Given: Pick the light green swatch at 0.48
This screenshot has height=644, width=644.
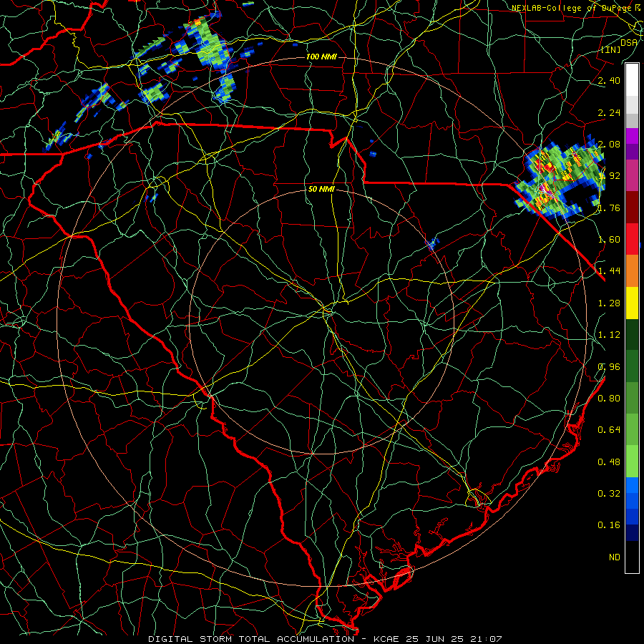Looking at the screenshot, I should [632, 462].
